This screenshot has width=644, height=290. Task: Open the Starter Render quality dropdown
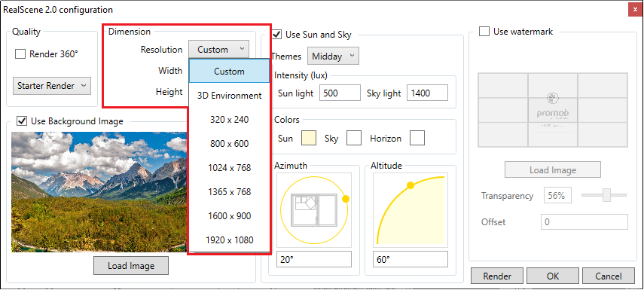coord(52,86)
